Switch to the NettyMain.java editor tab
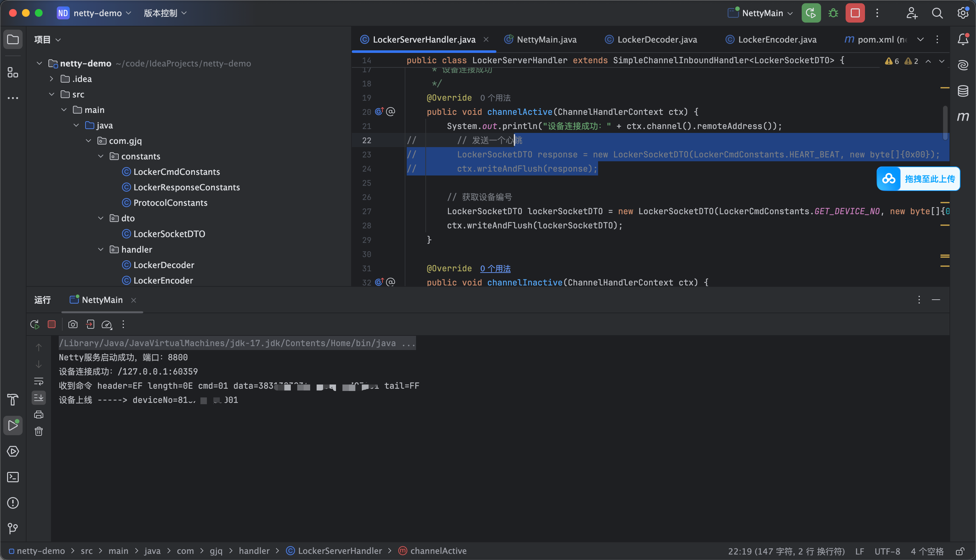Screen dimensions: 976x560 pyautogui.click(x=541, y=39)
